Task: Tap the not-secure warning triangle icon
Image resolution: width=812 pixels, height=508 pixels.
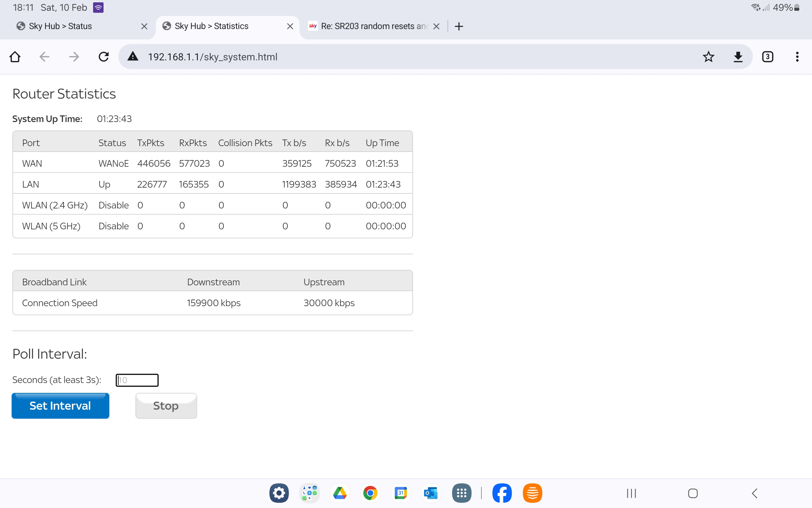Action: [133, 57]
